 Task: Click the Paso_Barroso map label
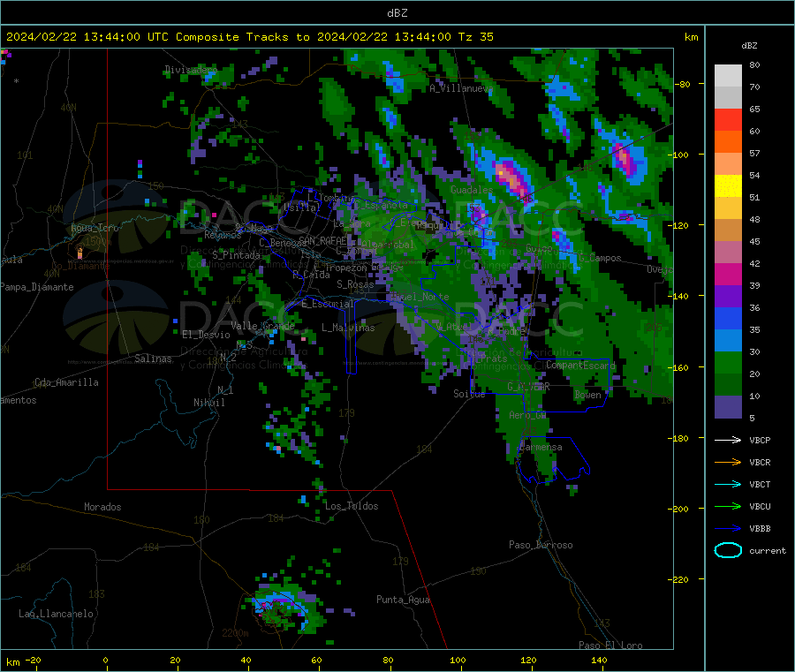click(541, 545)
